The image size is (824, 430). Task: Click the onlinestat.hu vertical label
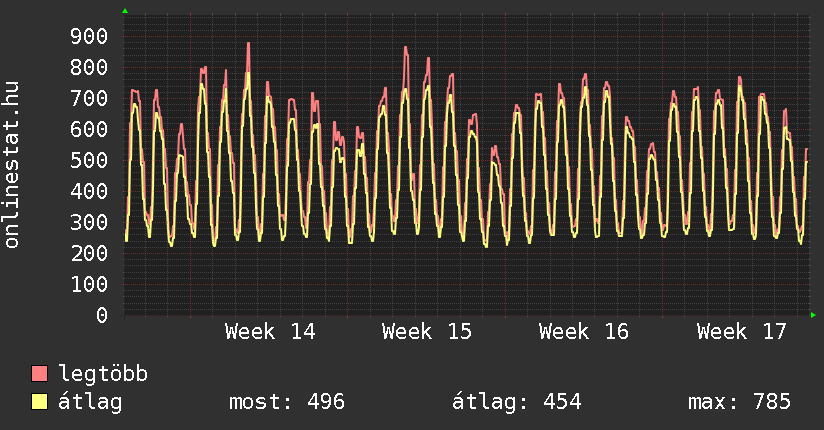13,165
